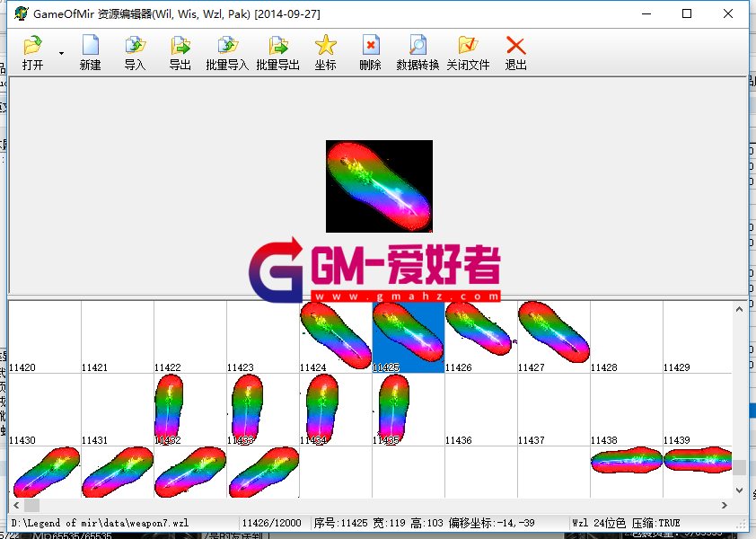756x539 pixels.
Task: Select weapon thumbnail 11426
Action: (x=481, y=337)
